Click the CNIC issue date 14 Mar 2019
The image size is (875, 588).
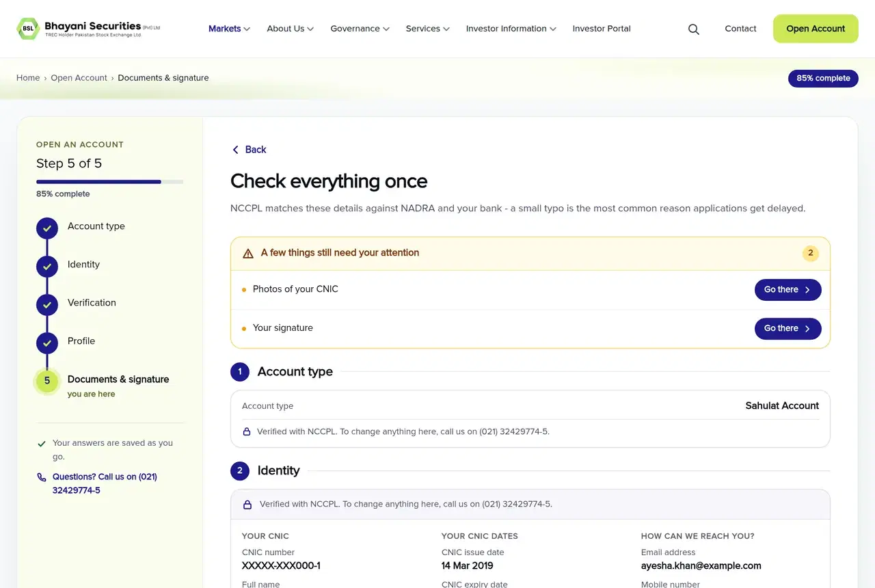tap(468, 566)
